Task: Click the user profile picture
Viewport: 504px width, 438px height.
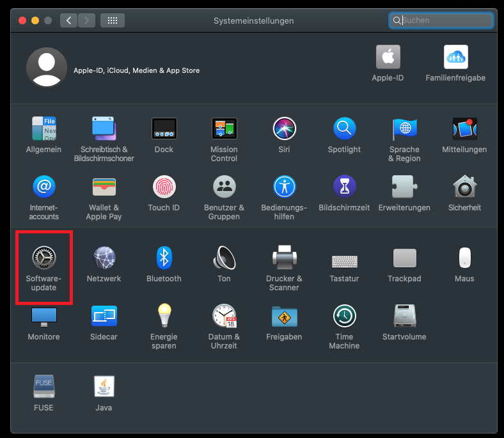Action: click(46, 67)
